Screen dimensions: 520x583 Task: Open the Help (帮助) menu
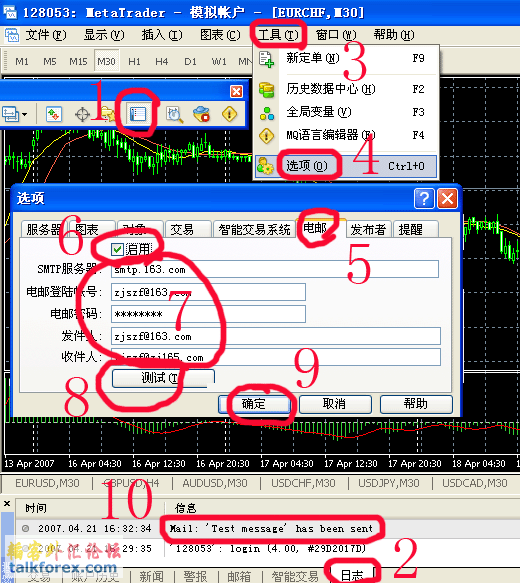(394, 35)
